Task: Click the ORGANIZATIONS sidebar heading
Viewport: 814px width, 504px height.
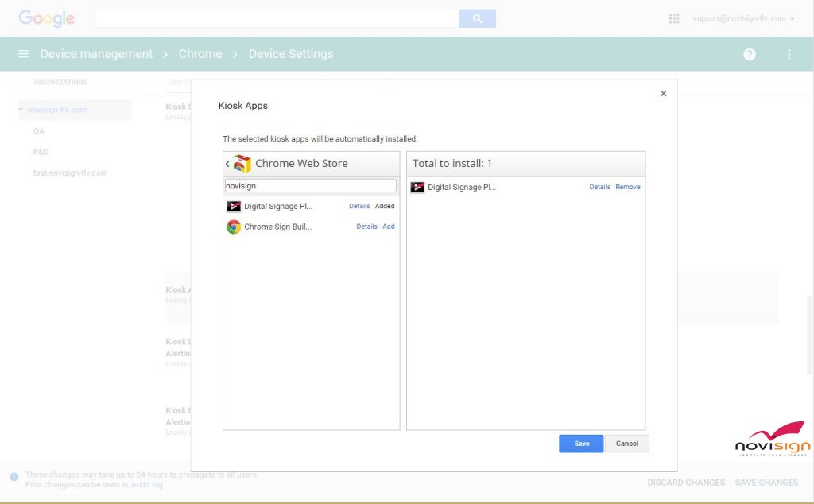Action: [x=60, y=82]
